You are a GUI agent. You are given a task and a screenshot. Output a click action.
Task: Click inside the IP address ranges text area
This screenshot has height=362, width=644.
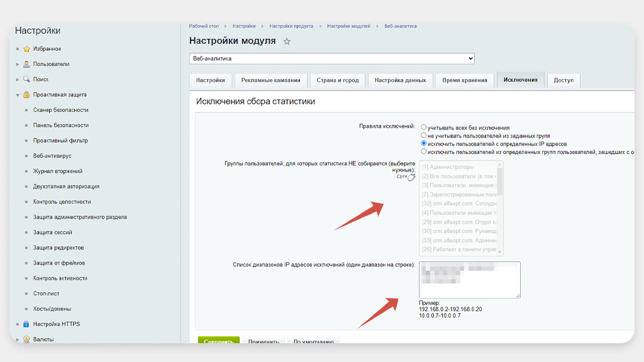point(470,280)
